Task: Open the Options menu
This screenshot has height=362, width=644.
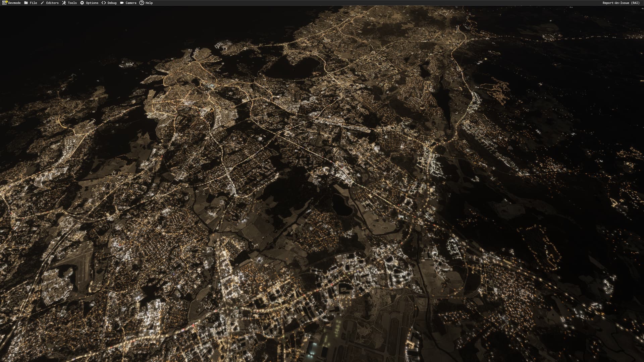Action: click(x=92, y=3)
